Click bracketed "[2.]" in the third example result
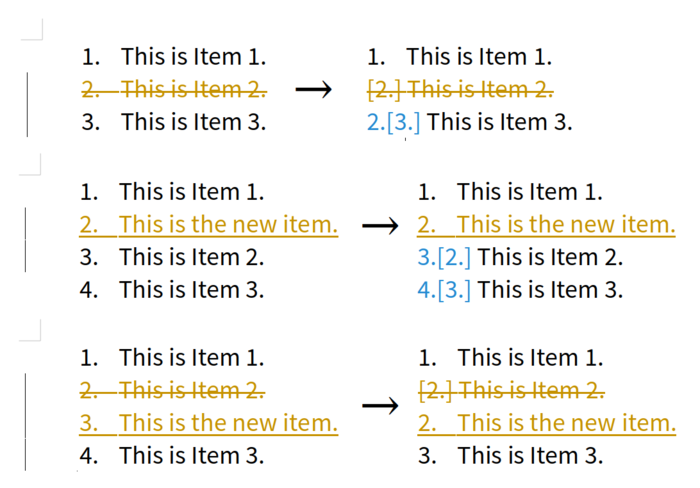 tap(435, 390)
